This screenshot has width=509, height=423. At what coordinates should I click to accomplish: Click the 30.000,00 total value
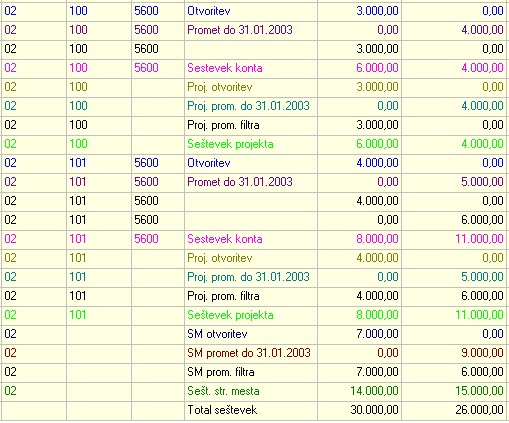(374, 410)
